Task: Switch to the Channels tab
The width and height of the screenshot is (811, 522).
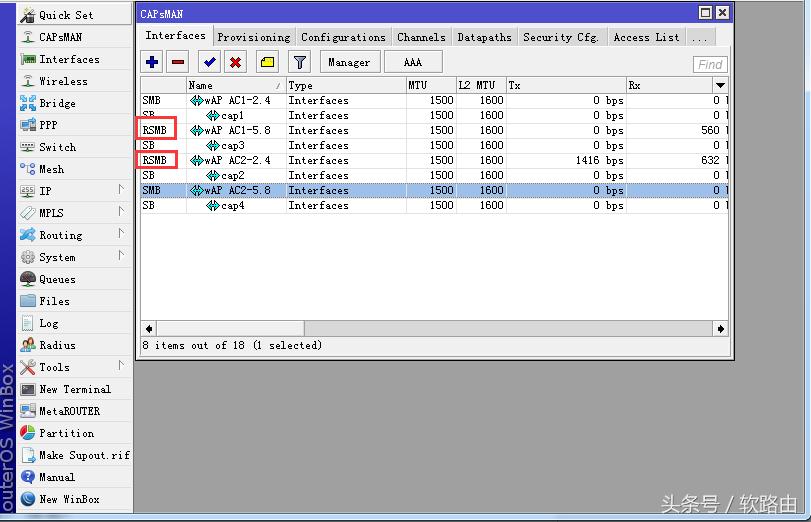Action: coord(422,37)
